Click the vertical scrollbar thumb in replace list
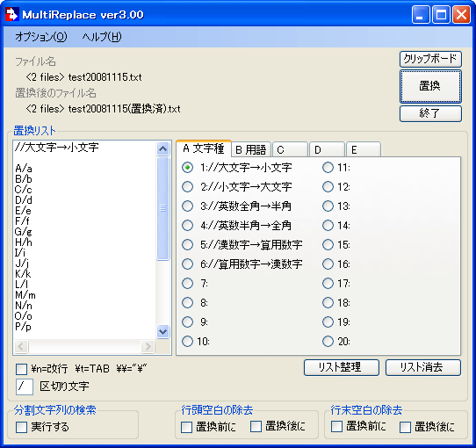This screenshot has height=448, width=476. coord(163,208)
